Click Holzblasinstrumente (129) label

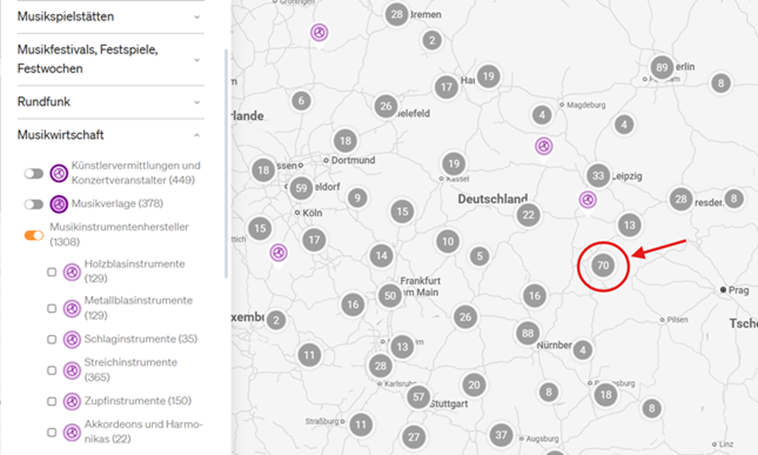134,271
